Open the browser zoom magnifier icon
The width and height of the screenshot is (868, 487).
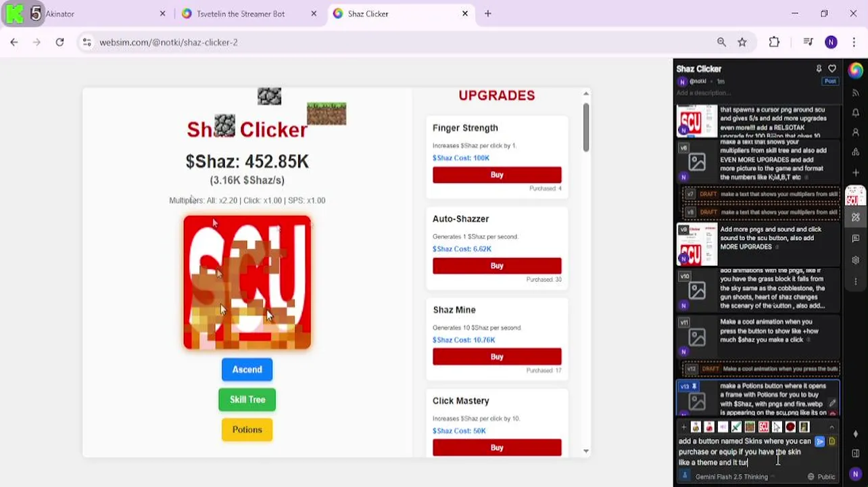click(721, 42)
